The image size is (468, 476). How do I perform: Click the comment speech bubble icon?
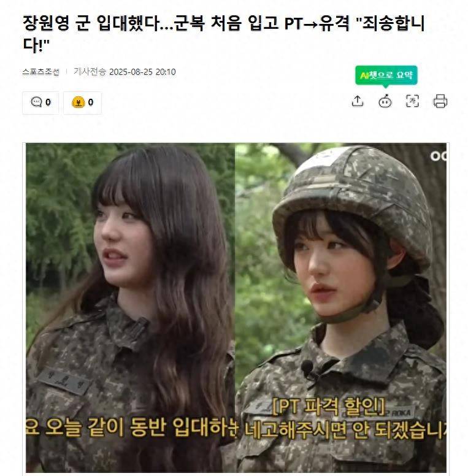(36, 102)
